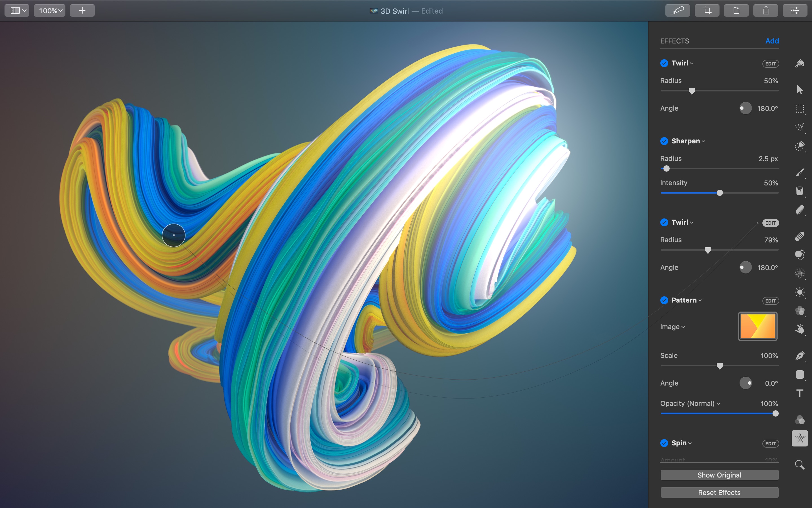Click the second Twirl Angle dial
The image size is (812, 508).
[x=745, y=268]
